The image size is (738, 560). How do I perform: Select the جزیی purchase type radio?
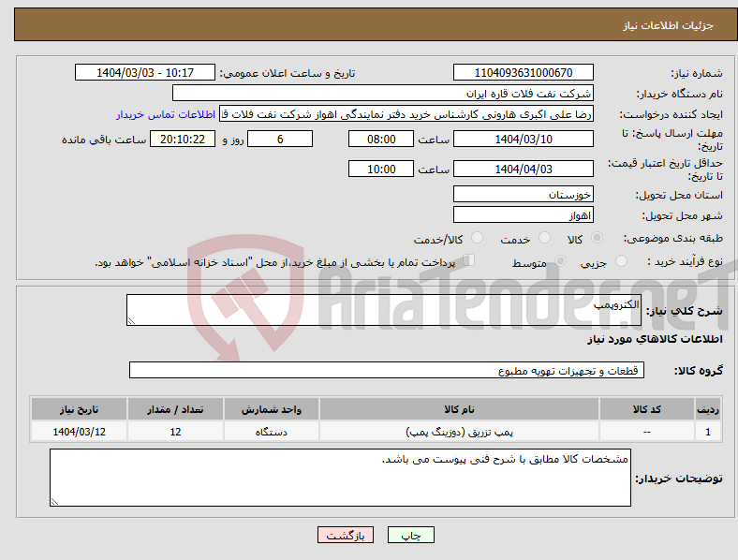(x=621, y=260)
